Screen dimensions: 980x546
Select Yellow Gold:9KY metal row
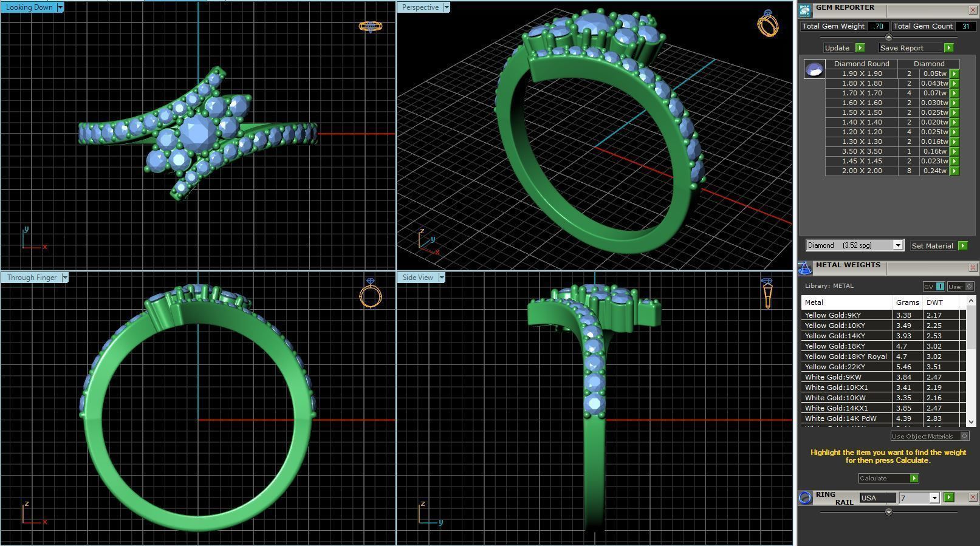[x=883, y=315]
